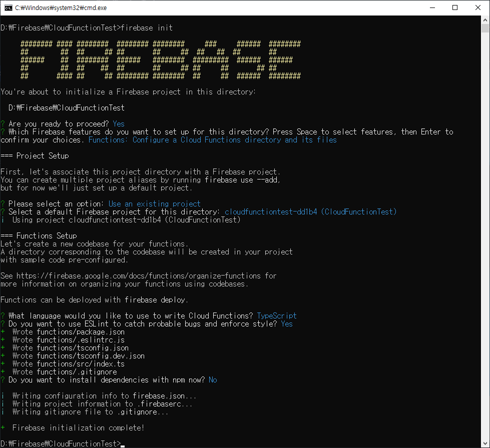Click 'Wrote functions/src/index.ts' line
Screen dimensions: 490x448
click(63, 363)
